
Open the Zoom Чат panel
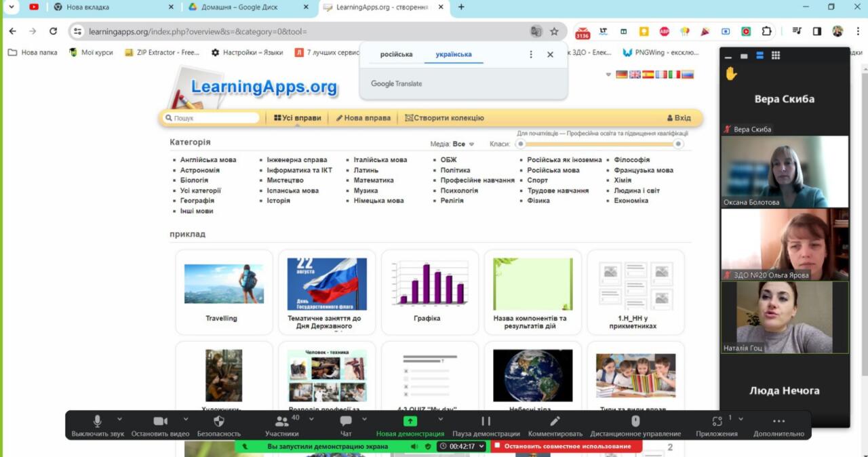(346, 424)
